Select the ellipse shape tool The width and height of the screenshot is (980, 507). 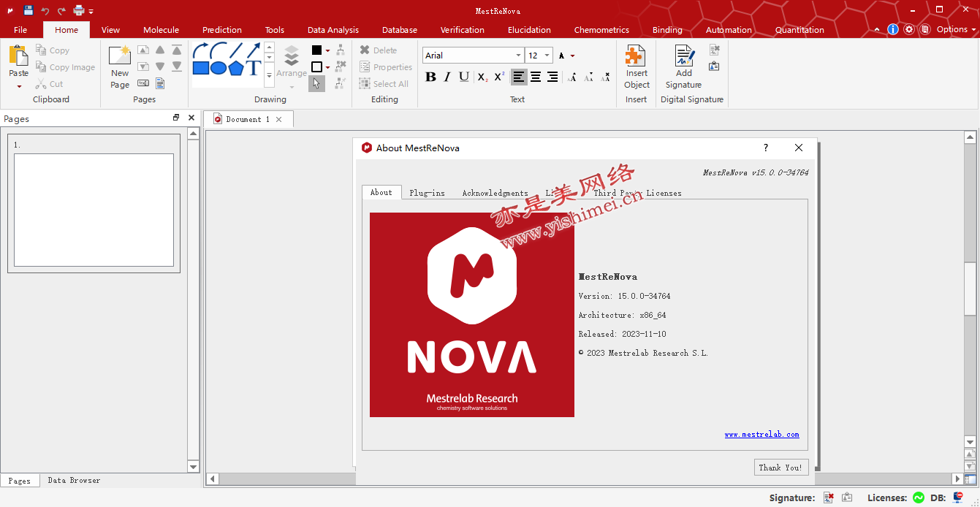coord(218,68)
